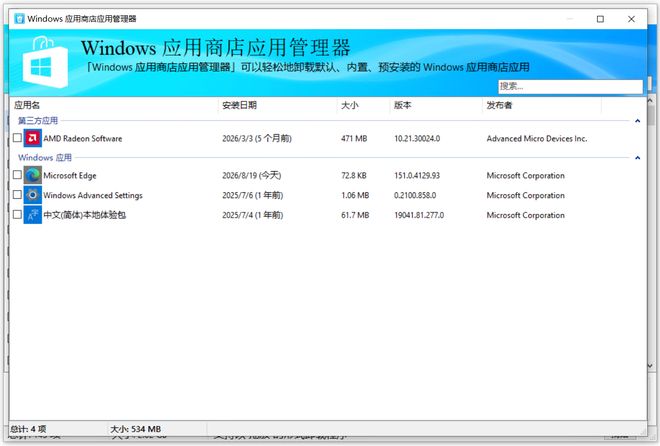Viewport: 660px width, 446px height.
Task: Click the 中文(简体)本地体验包 app icon
Action: pyautogui.click(x=33, y=215)
